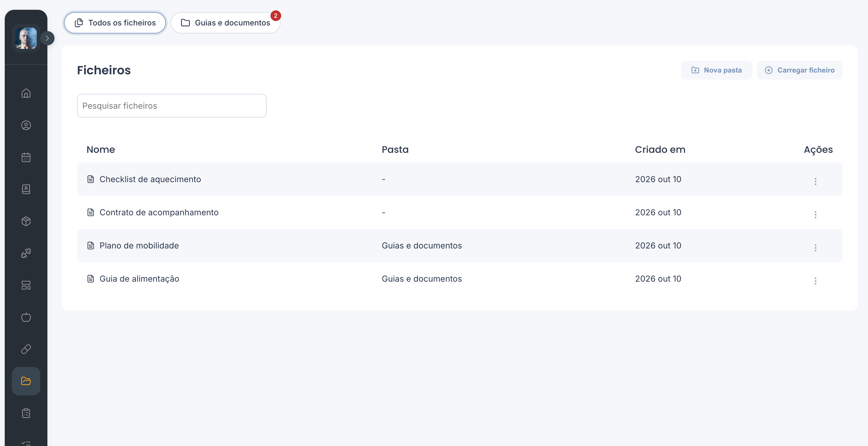Click the red badge showing 2
This screenshot has height=446, width=868.
coord(276,15)
